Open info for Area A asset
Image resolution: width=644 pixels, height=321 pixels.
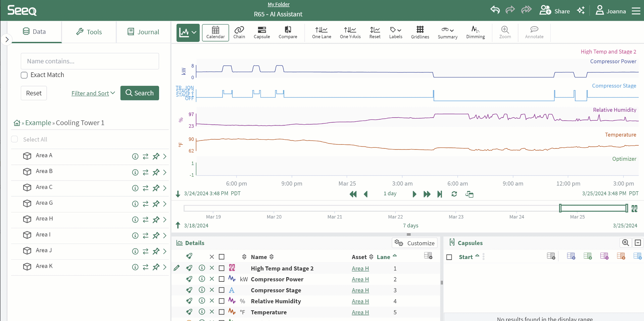click(135, 156)
